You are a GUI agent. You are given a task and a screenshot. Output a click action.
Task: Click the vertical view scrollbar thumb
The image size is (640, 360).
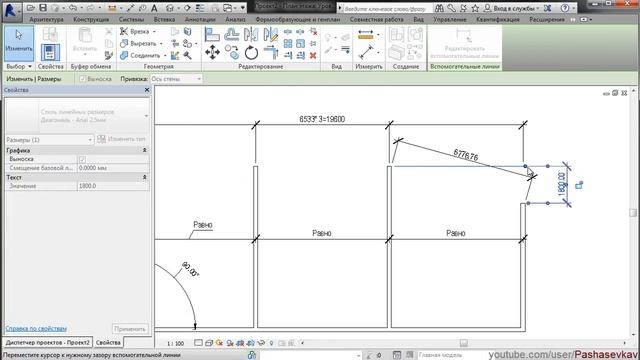(633, 213)
